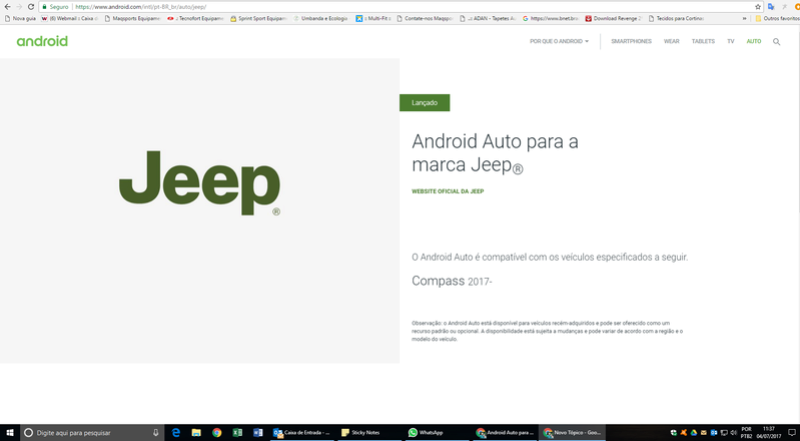
Task: Click the Cortana search box on the taskbar
Action: [x=92, y=433]
